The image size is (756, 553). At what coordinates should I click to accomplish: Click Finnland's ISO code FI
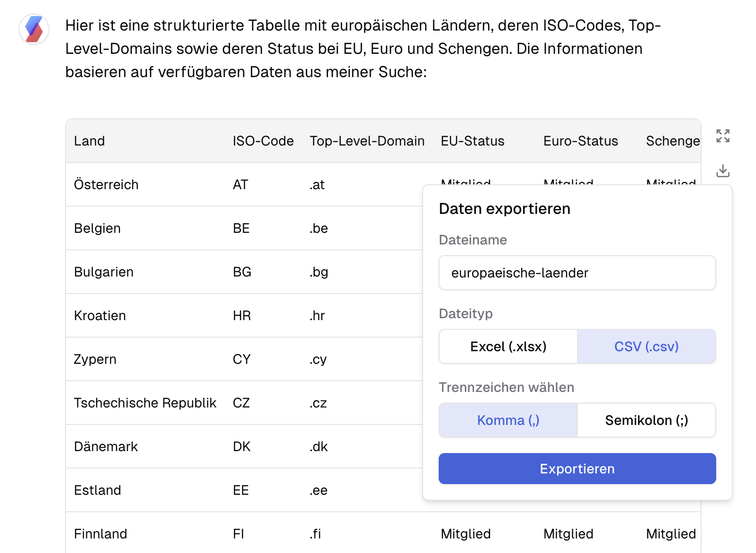coord(238,534)
